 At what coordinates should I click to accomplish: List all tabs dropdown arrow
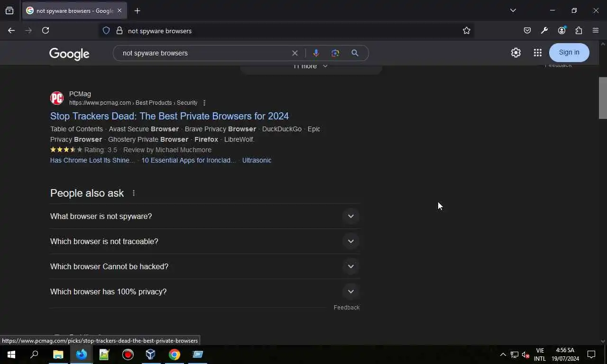point(513,10)
